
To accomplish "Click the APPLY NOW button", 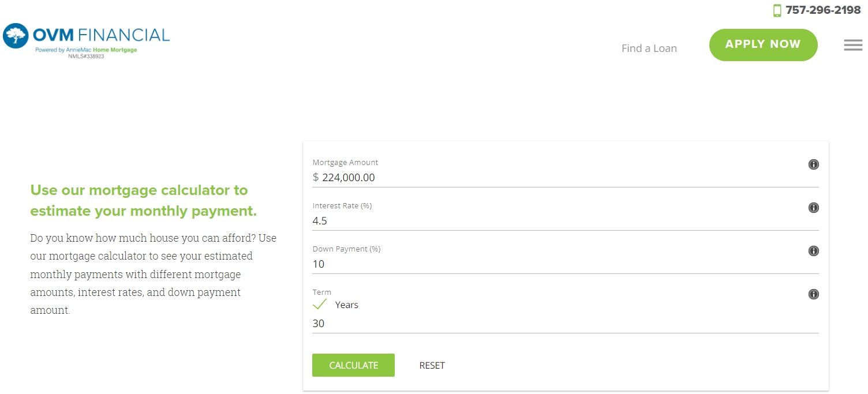I will 763,44.
